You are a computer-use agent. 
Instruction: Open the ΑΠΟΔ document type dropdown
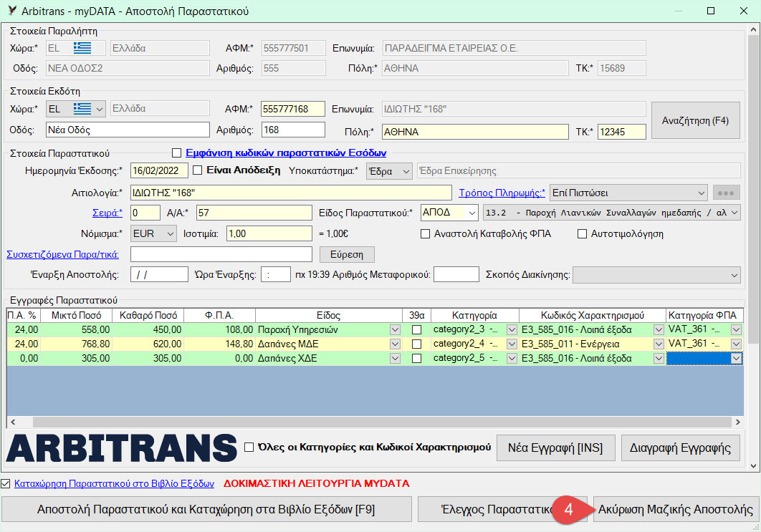tap(472, 213)
